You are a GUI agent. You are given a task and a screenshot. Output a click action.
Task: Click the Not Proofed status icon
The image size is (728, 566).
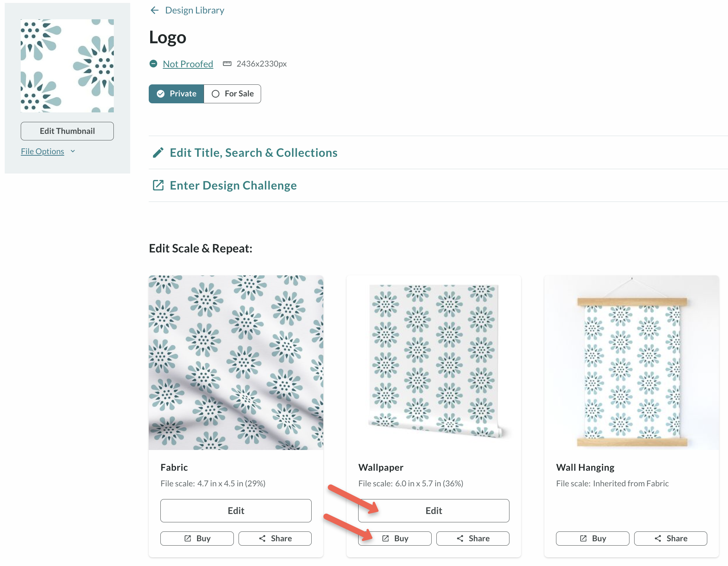153,64
